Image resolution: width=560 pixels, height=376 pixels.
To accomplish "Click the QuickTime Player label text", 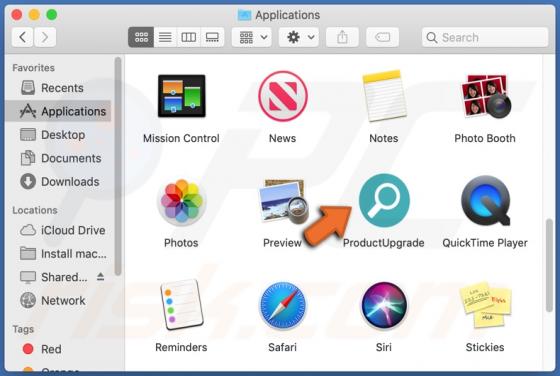I will (x=485, y=243).
